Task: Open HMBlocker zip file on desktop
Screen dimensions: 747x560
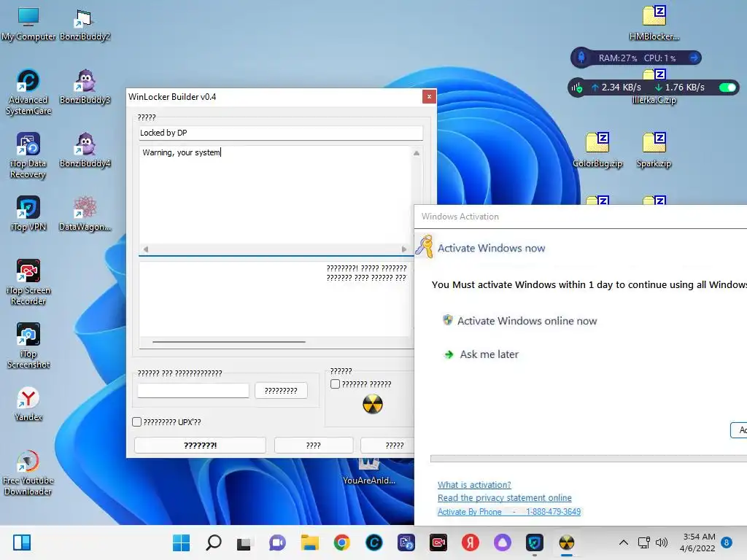Action: click(654, 23)
